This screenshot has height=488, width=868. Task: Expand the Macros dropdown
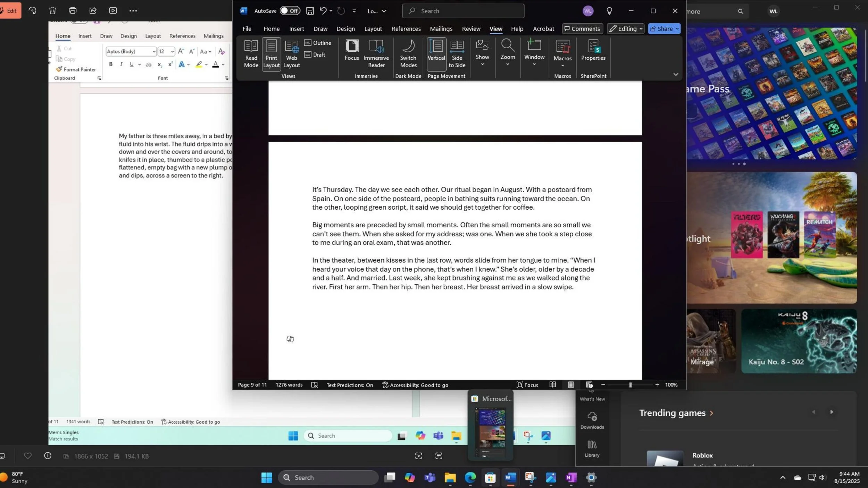[562, 54]
